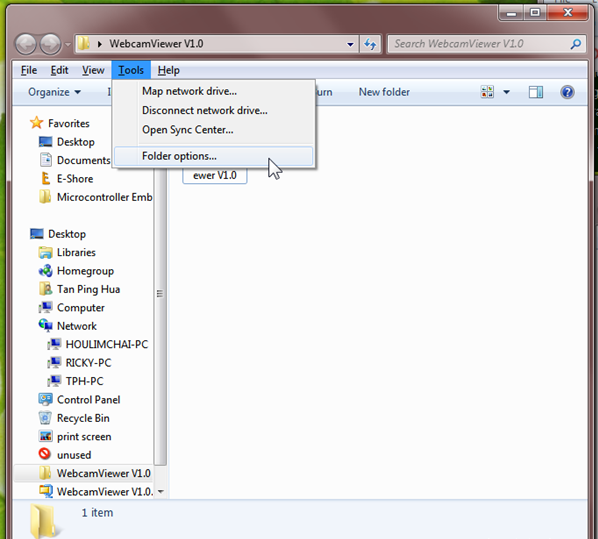This screenshot has height=539, width=598.
Task: Open the address bar history dropdown
Action: (350, 44)
